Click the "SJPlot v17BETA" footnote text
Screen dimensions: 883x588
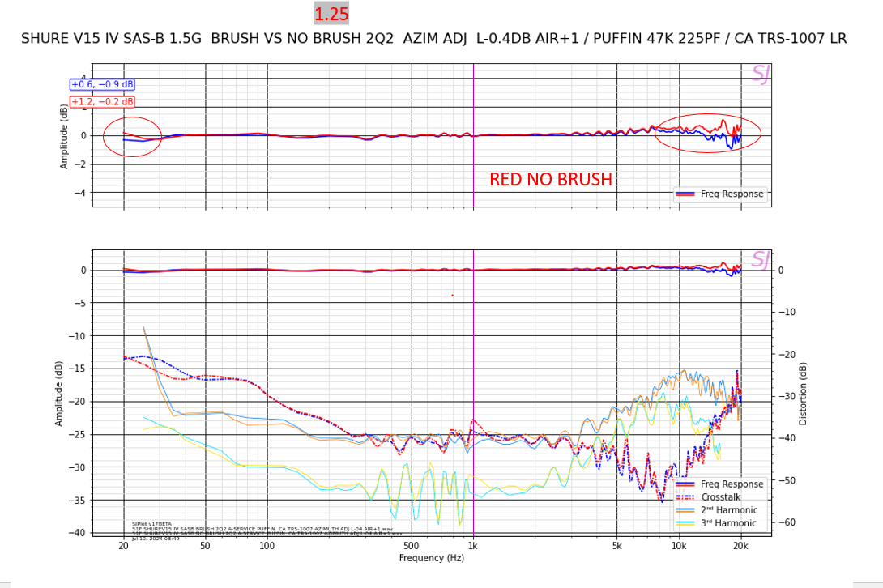[151, 524]
